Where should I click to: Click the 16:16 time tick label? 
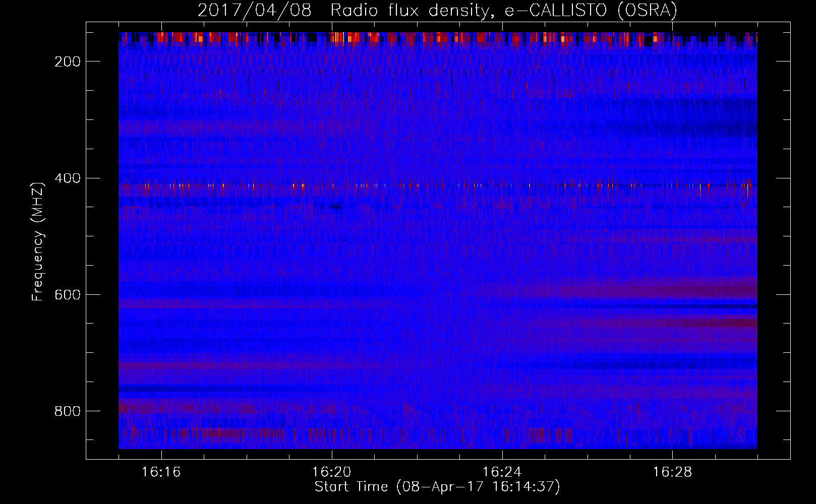tap(161, 472)
